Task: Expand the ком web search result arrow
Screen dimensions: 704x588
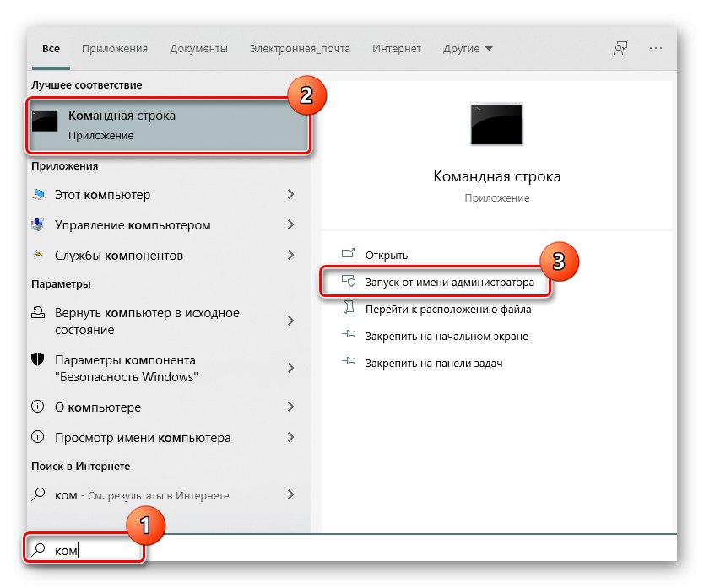Action: click(x=291, y=494)
